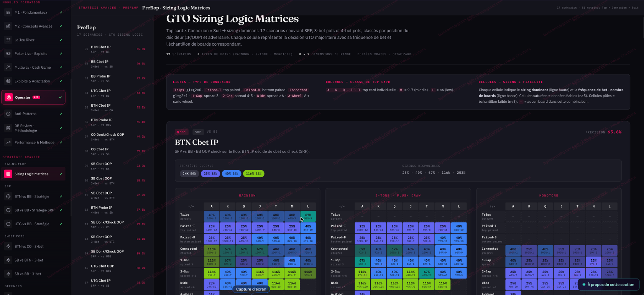Click the M2 Concepts Avancés module icon
Image resolution: width=644 pixels, height=295 pixels.
pyautogui.click(x=8, y=26)
